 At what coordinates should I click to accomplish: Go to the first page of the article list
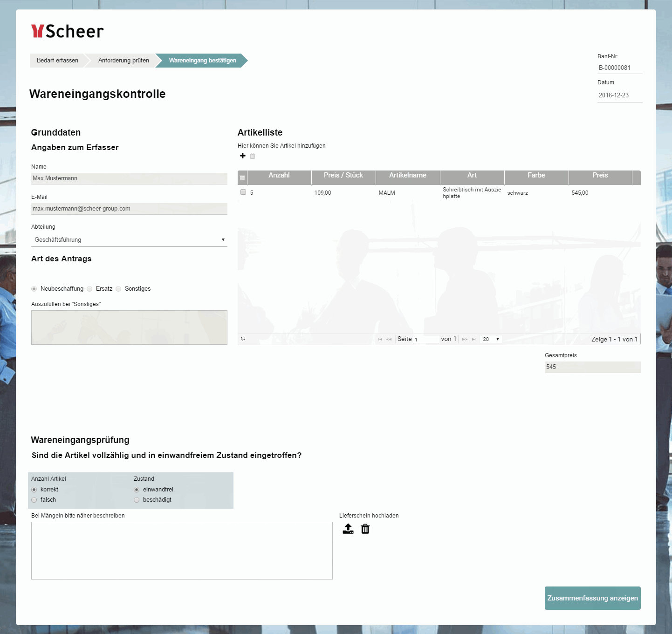[380, 339]
